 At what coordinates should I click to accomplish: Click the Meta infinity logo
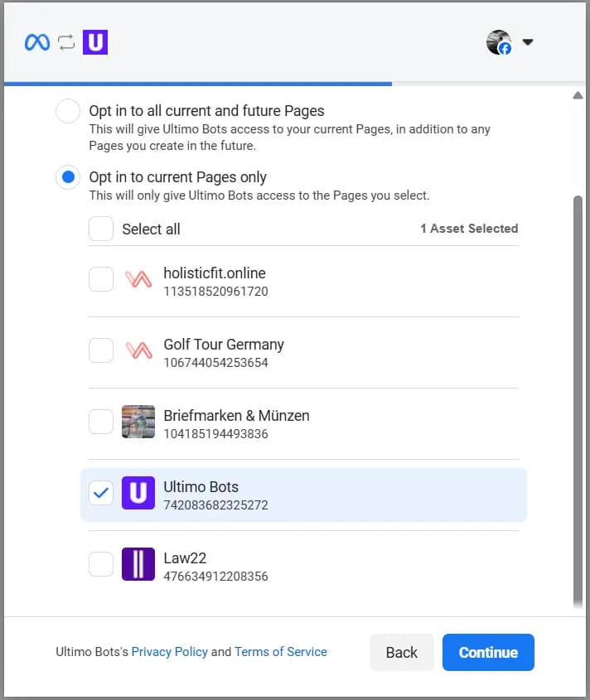tap(37, 42)
